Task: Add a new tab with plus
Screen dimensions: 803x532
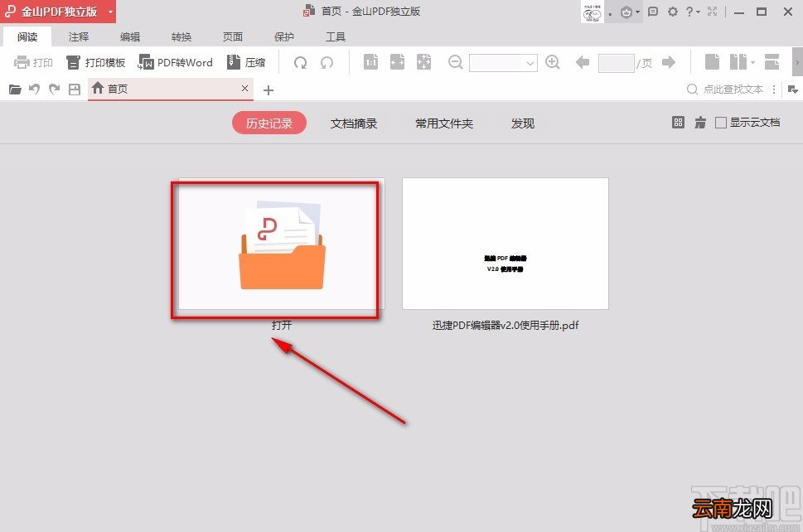Action: [268, 90]
